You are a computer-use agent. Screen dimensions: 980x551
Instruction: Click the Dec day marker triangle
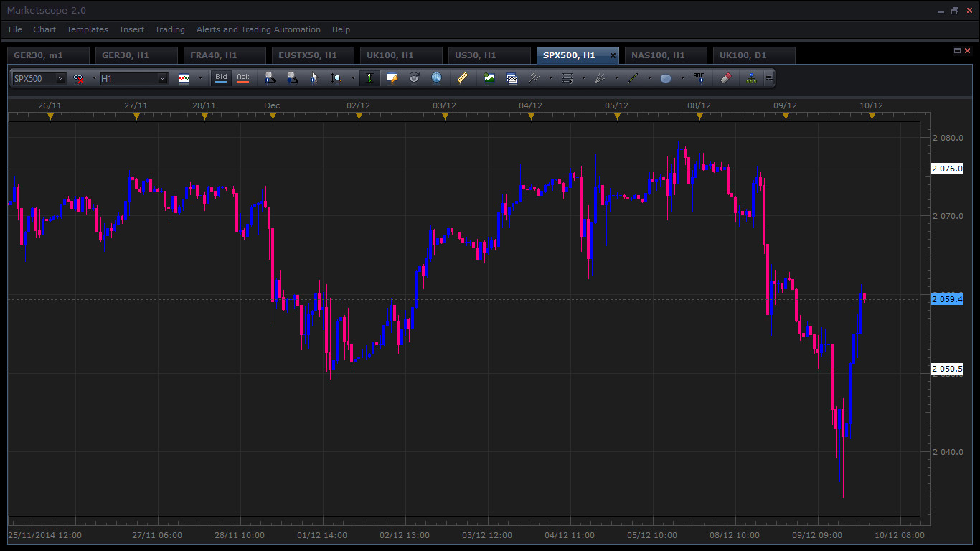[273, 116]
